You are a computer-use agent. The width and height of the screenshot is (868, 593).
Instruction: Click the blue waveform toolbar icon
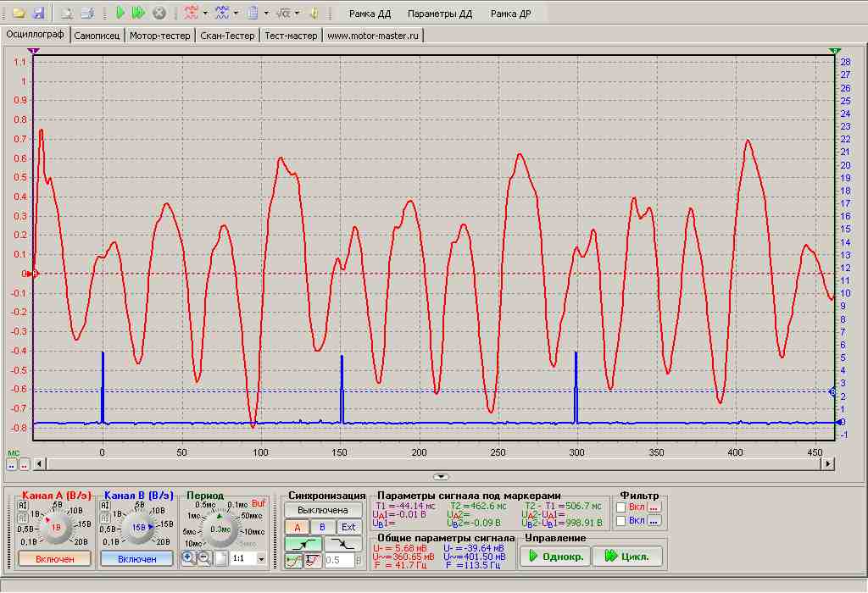tap(221, 13)
